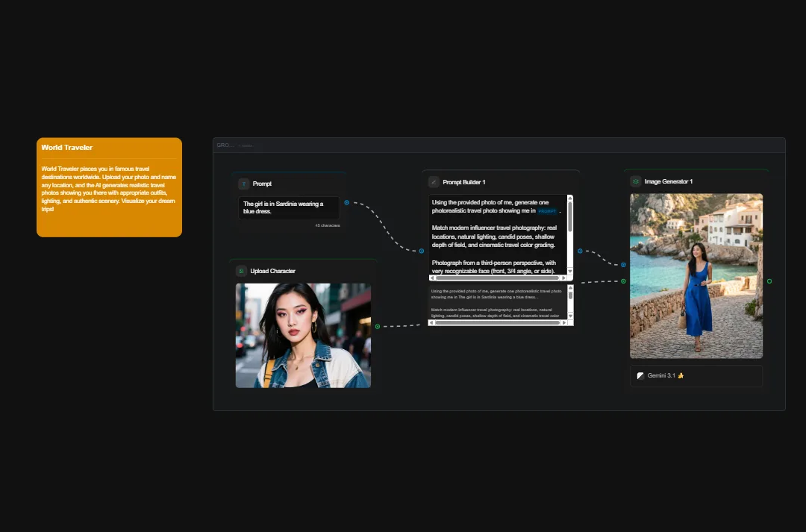
Task: Click the horizontal scrollbar below the builder prompt
Action: tap(498, 278)
